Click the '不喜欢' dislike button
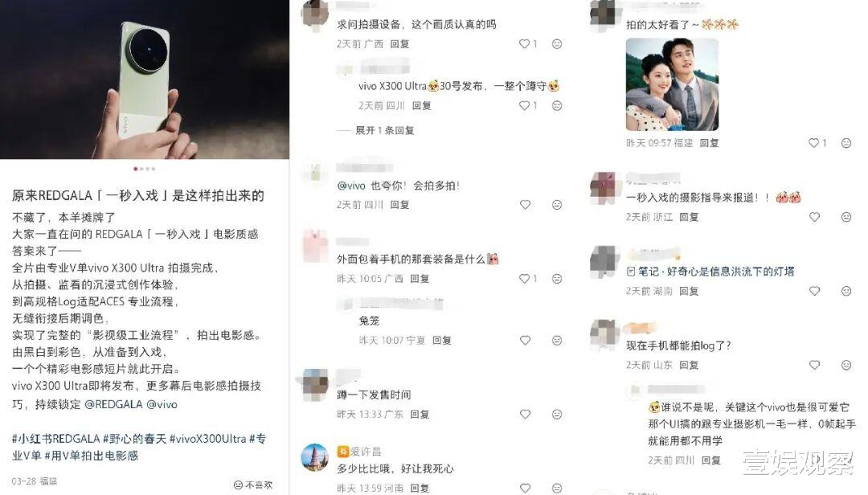 click(x=253, y=485)
